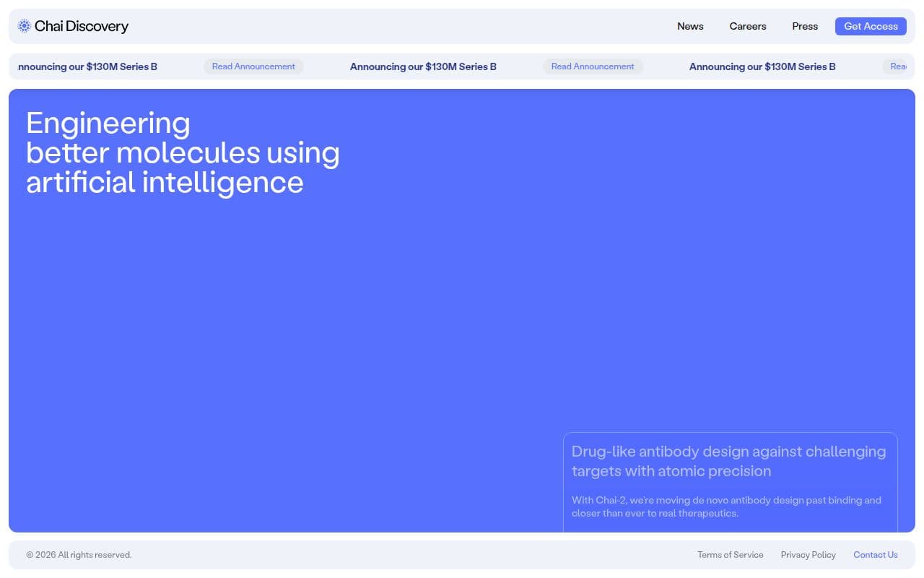Click the Chai Discovery logo icon

24,26
